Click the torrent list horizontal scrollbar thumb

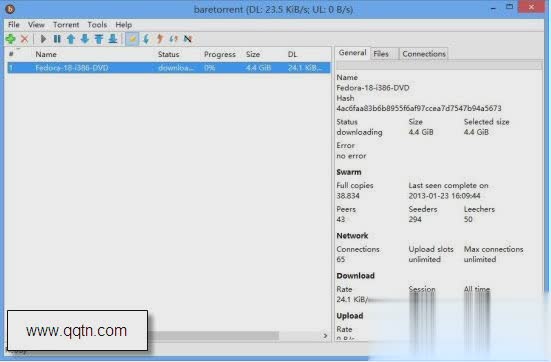tap(213, 336)
